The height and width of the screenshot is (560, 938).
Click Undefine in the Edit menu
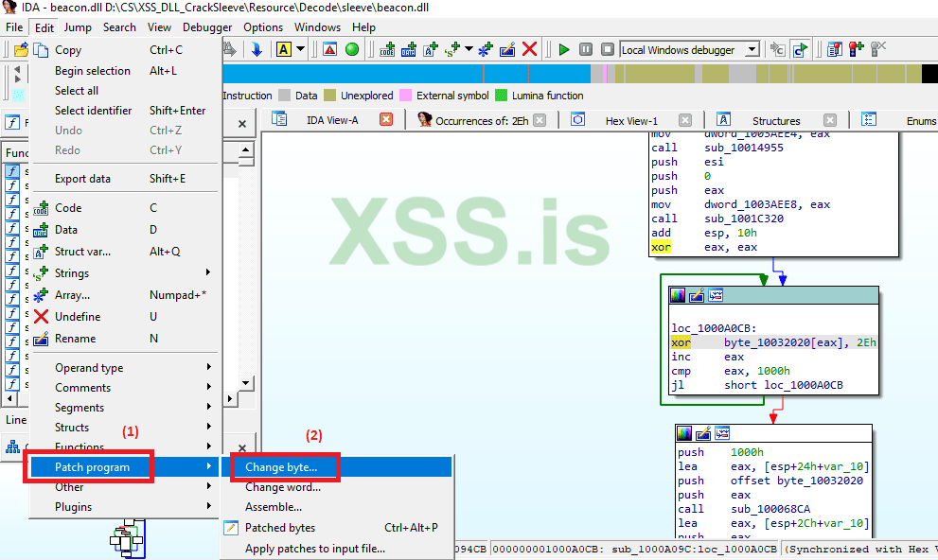coord(124,316)
